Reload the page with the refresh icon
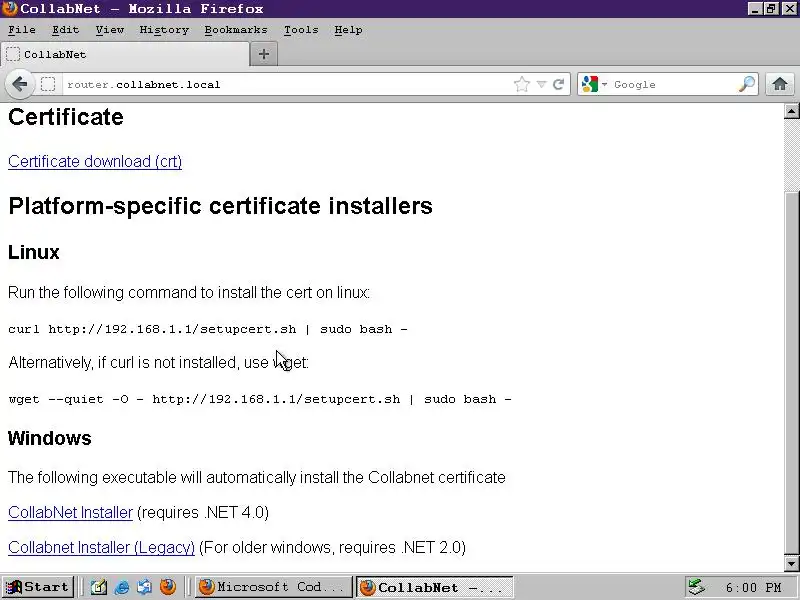The width and height of the screenshot is (800, 600). (x=558, y=84)
